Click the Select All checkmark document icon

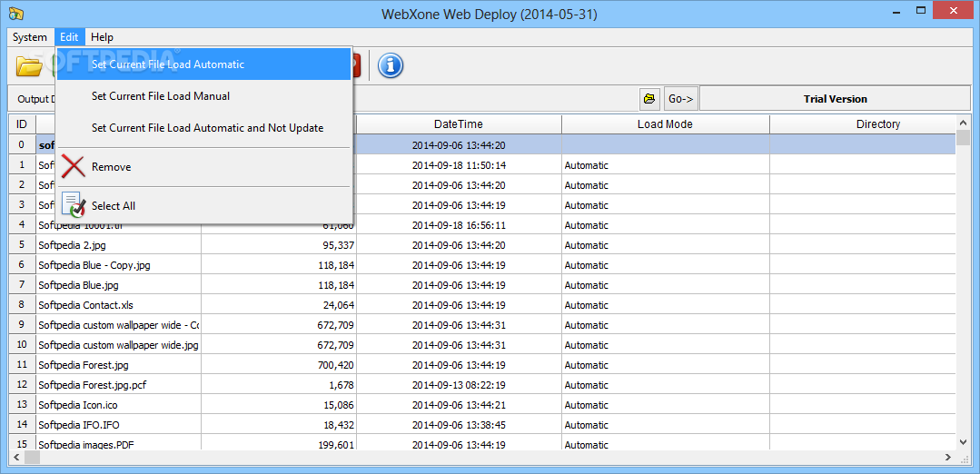click(x=74, y=205)
